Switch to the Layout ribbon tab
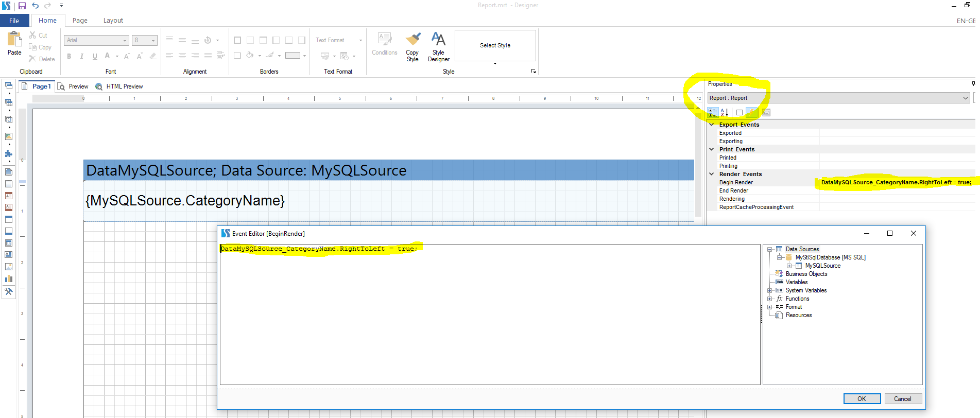The height and width of the screenshot is (418, 980). point(113,21)
